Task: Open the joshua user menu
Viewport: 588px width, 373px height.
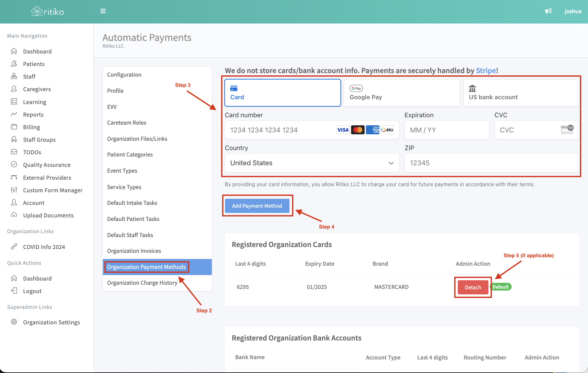Action: (x=573, y=11)
